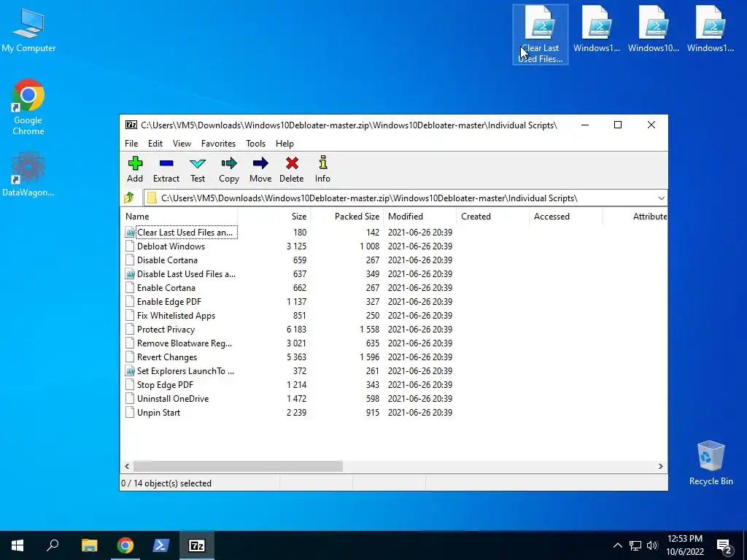This screenshot has width=747, height=560.
Task: Click the Clear Last Used Files file icon
Action: tap(130, 233)
